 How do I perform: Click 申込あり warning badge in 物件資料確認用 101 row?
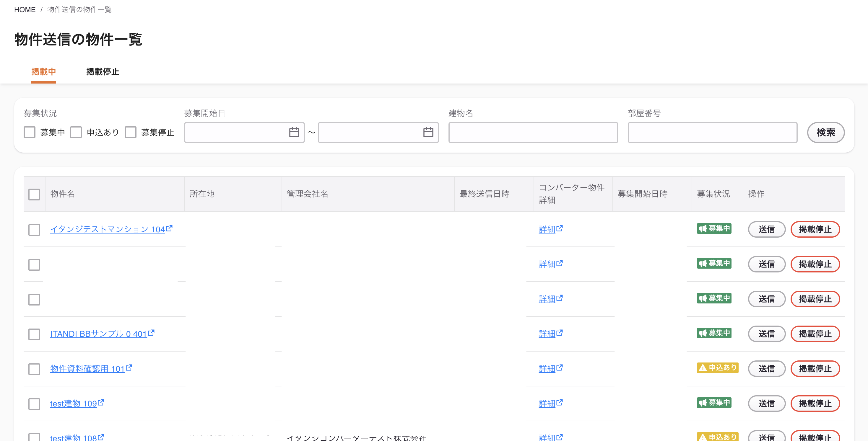pos(717,367)
